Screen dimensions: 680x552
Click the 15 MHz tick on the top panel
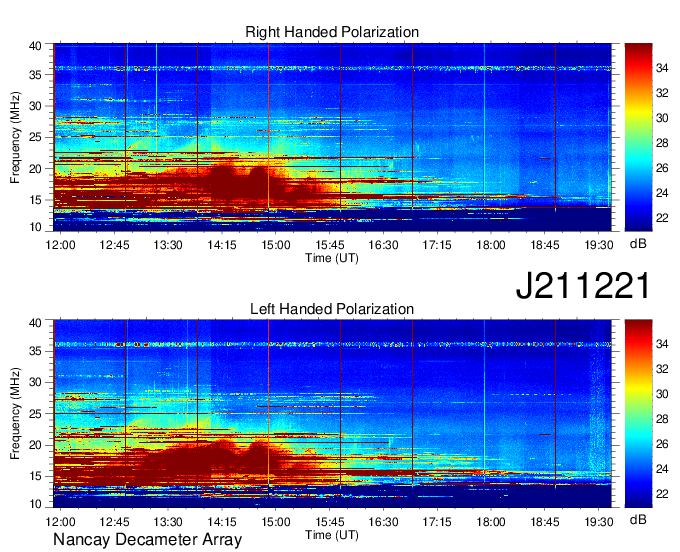(35, 200)
